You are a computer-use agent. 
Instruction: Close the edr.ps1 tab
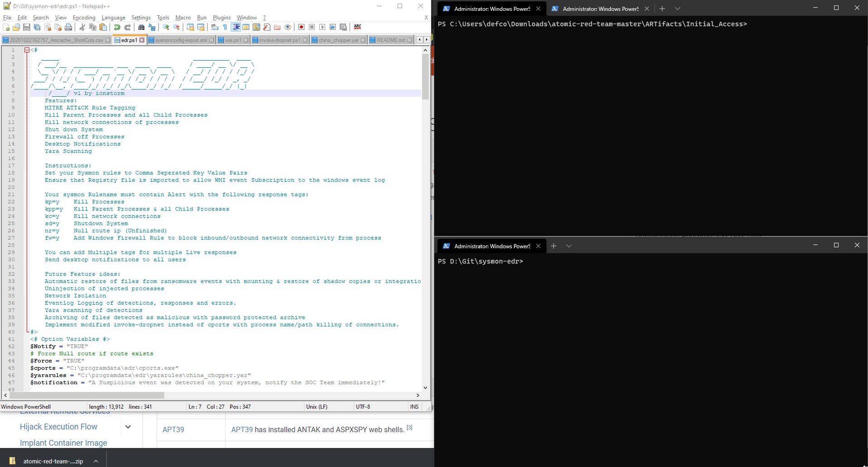142,40
